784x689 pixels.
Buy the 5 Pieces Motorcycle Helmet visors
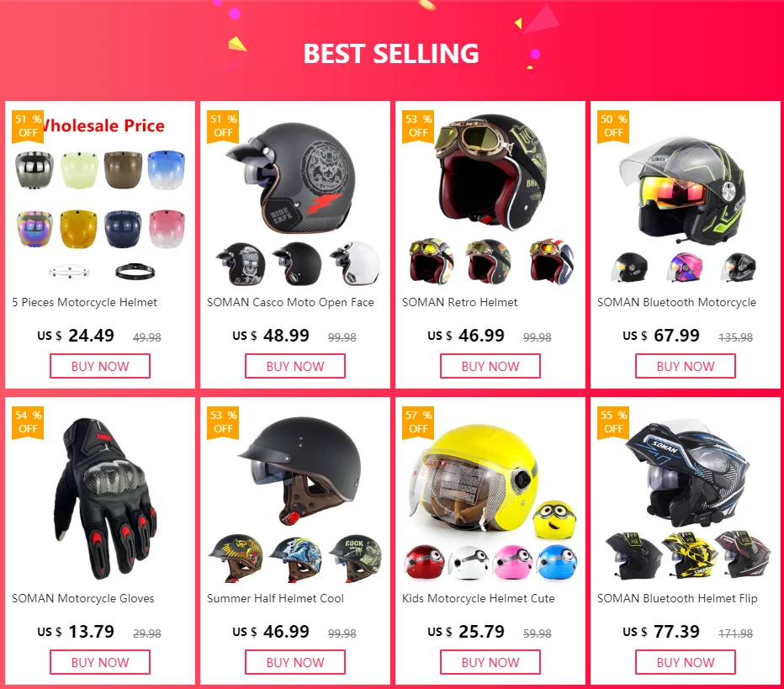[100, 366]
